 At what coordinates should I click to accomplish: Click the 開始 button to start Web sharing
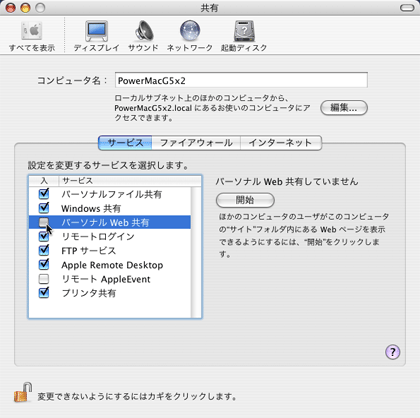(x=245, y=200)
